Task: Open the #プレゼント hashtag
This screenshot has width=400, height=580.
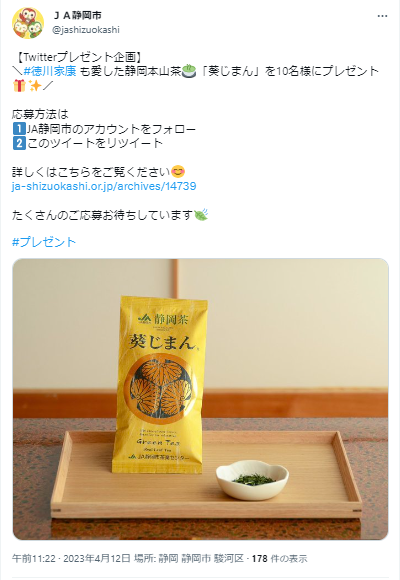Action: pyautogui.click(x=44, y=242)
